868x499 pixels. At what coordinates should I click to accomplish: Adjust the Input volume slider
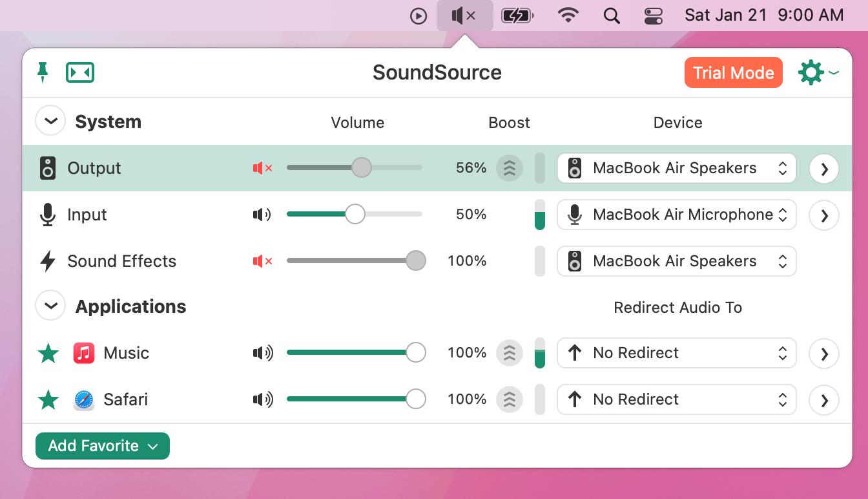pyautogui.click(x=355, y=215)
